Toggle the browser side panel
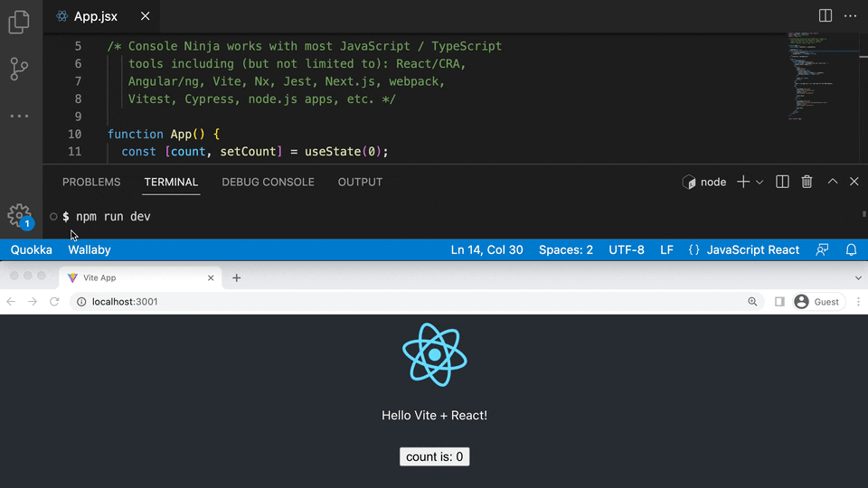Viewport: 868px width, 488px height. [x=779, y=302]
